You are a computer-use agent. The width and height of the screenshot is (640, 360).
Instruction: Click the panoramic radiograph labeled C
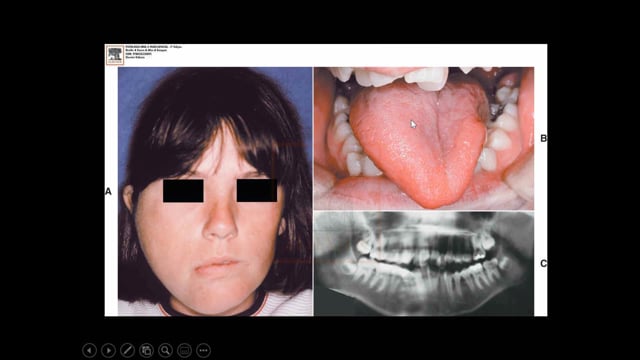(424, 264)
